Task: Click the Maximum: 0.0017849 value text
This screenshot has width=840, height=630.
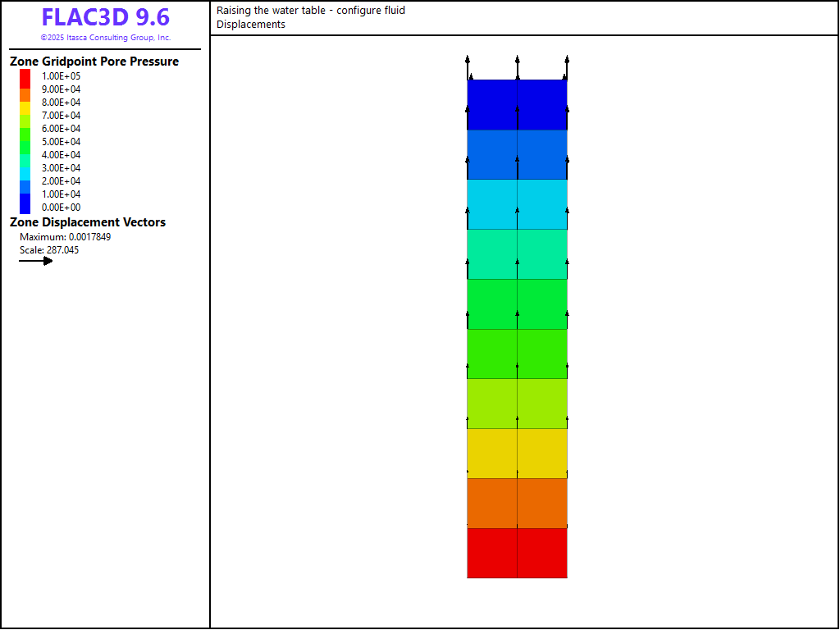Action: tap(65, 237)
